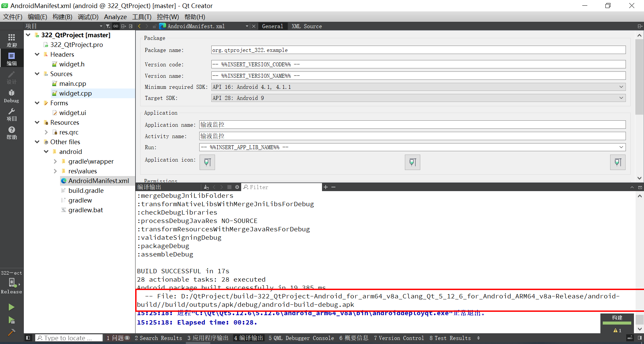Click the Type to locate search box

[69, 338]
